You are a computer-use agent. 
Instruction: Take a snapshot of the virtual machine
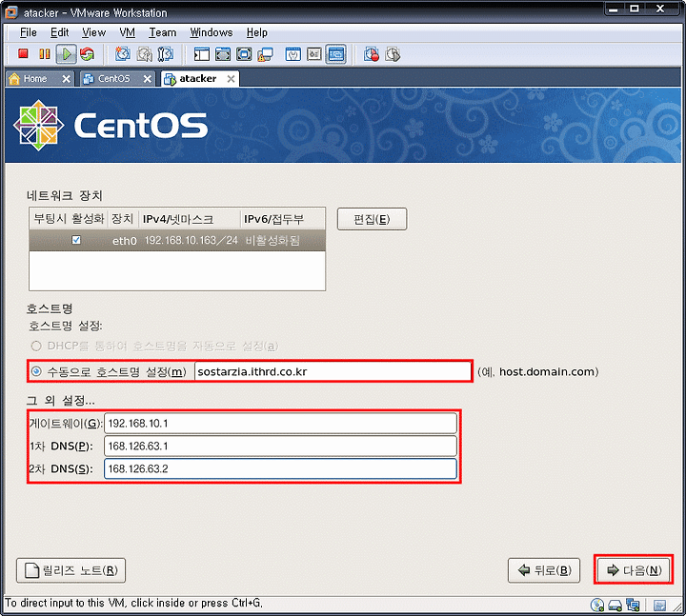click(x=123, y=53)
